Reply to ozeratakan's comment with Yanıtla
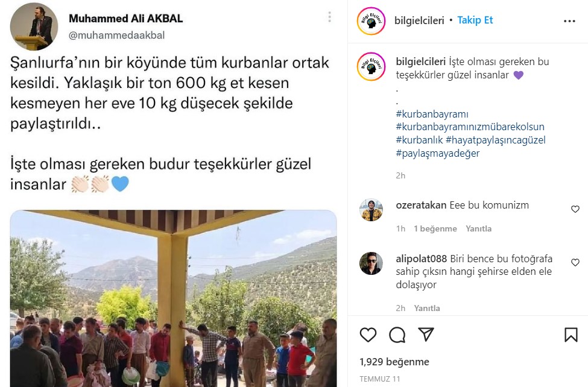 (478, 228)
